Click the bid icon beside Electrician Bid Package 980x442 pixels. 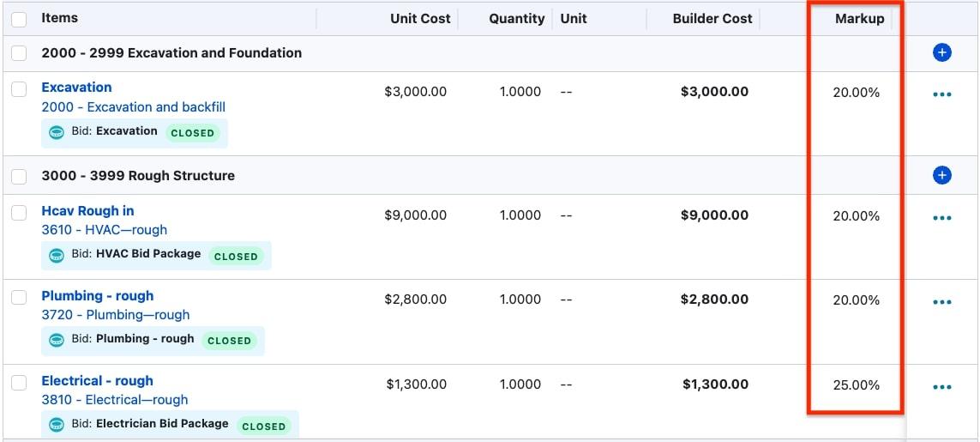(x=57, y=424)
